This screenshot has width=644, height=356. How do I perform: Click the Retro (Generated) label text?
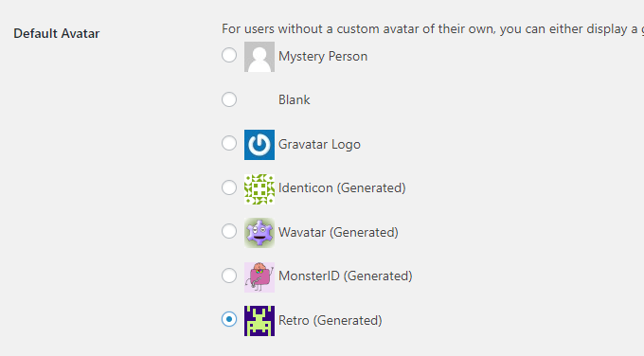(331, 320)
